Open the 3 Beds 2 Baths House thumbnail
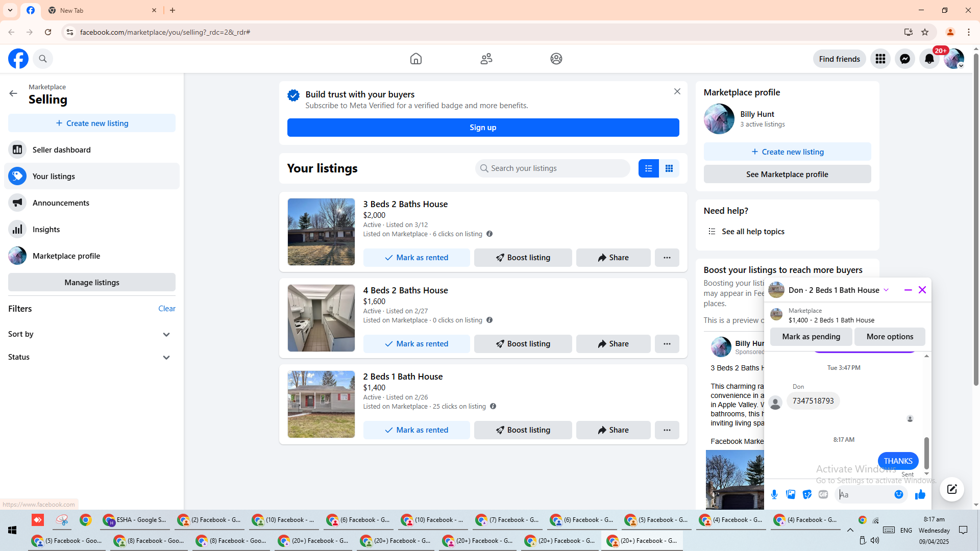The width and height of the screenshot is (980, 551). [x=321, y=232]
